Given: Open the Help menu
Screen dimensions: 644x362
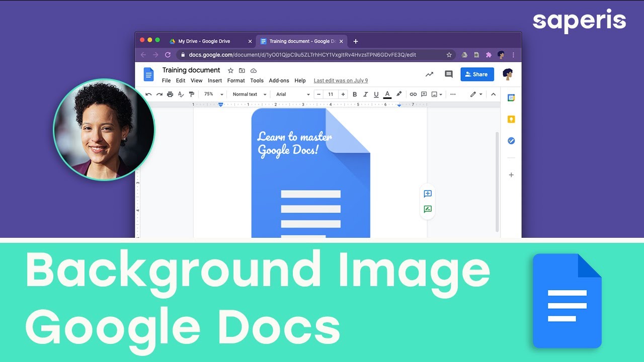Looking at the screenshot, I should click(300, 80).
